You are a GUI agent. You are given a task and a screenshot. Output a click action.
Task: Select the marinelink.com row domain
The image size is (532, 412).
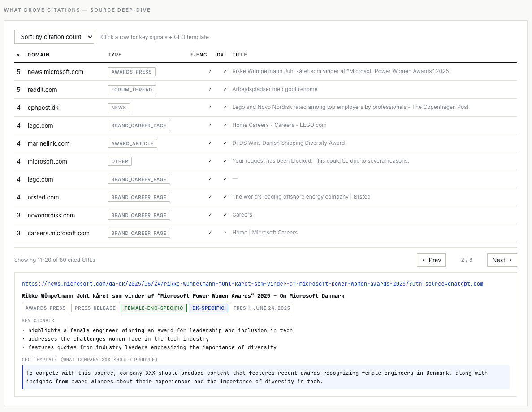[x=48, y=143]
